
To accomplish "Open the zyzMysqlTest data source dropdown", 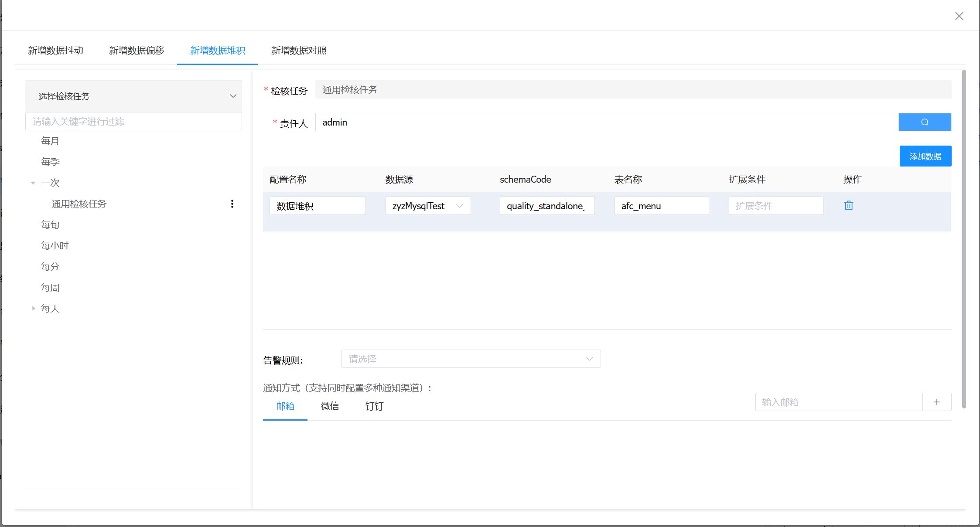I will pyautogui.click(x=427, y=206).
